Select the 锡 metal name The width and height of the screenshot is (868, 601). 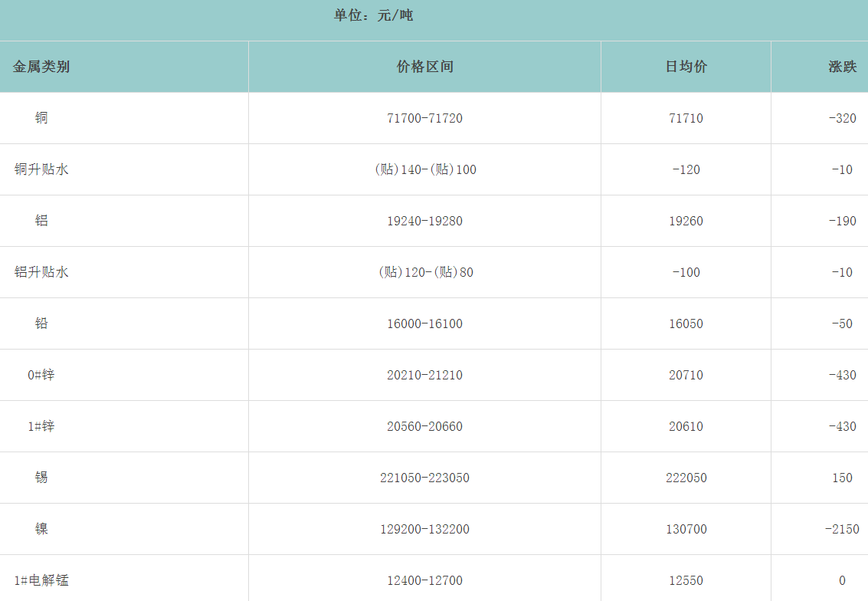(41, 478)
